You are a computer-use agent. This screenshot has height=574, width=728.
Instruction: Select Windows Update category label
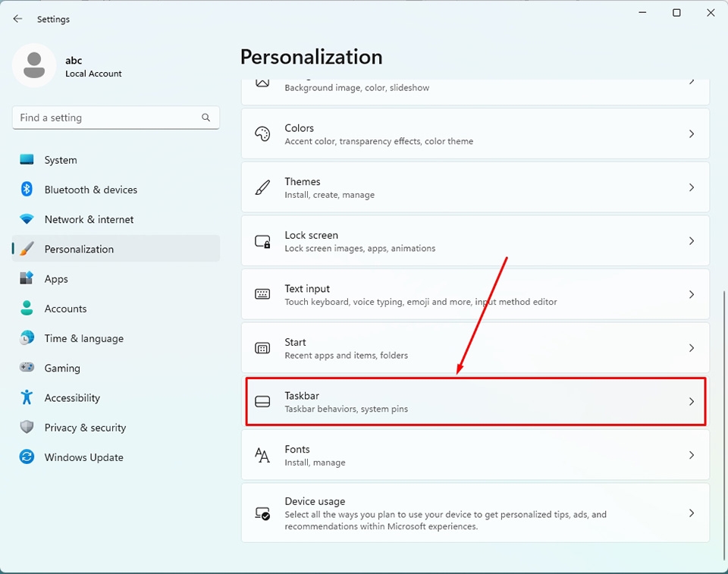(x=84, y=457)
